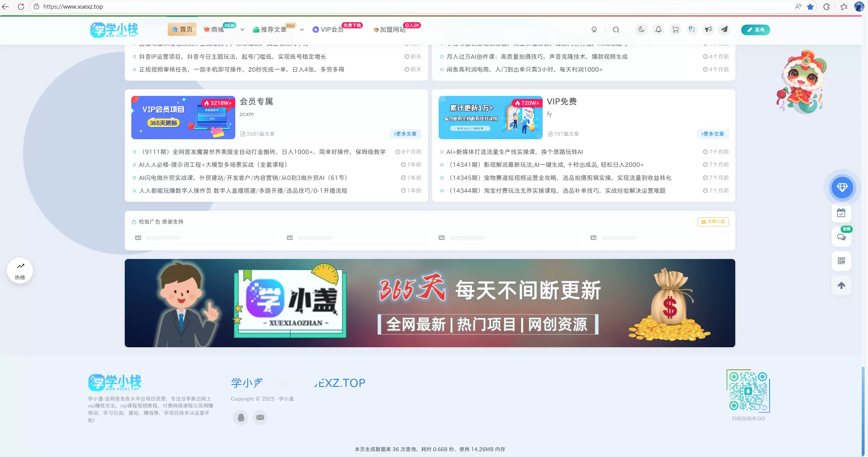Open article (14344期) 淘宝付费玩法
The image size is (868, 457).
(556, 190)
